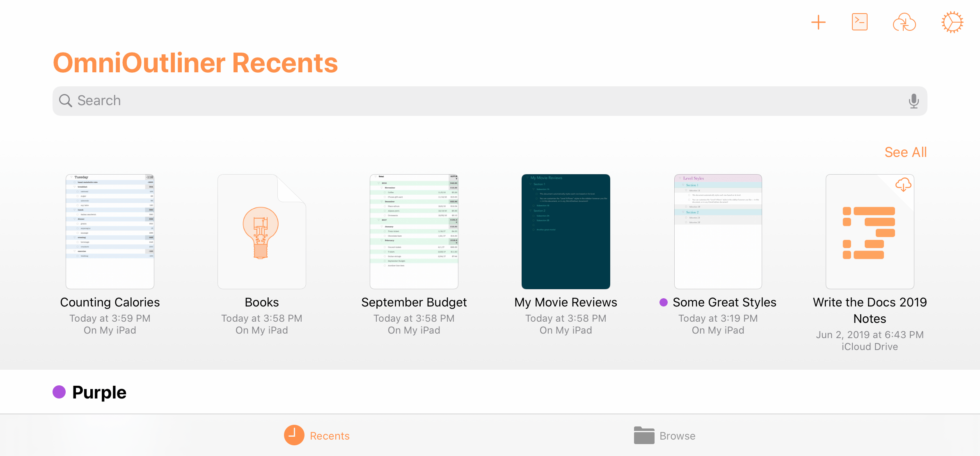Click Write the Docs 2019 Notes title
This screenshot has height=456, width=980.
[870, 311]
